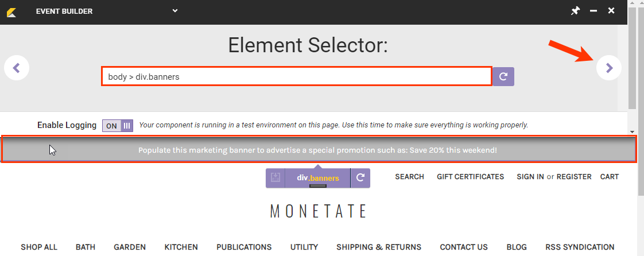This screenshot has width=644, height=256.
Task: Refresh the element selector field
Action: click(x=503, y=76)
